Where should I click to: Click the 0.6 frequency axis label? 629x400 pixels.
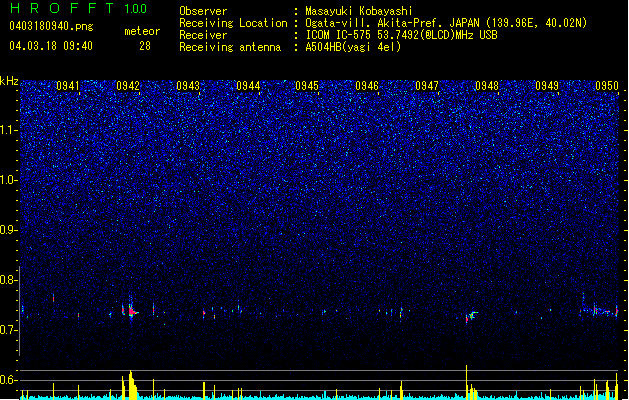pos(9,380)
